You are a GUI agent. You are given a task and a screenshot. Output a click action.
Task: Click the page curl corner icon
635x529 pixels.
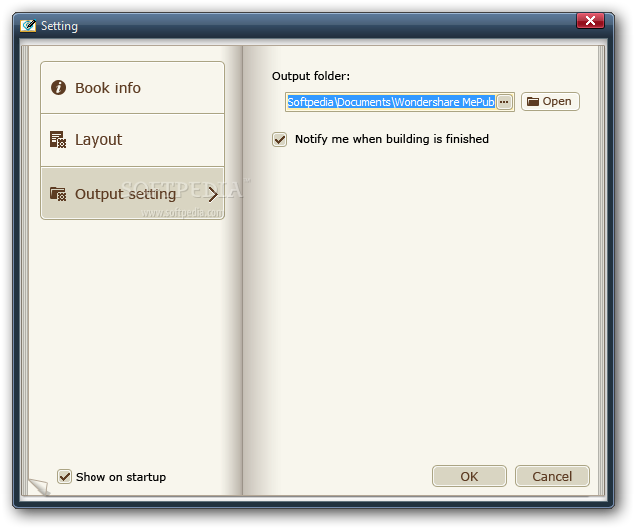(x=39, y=486)
